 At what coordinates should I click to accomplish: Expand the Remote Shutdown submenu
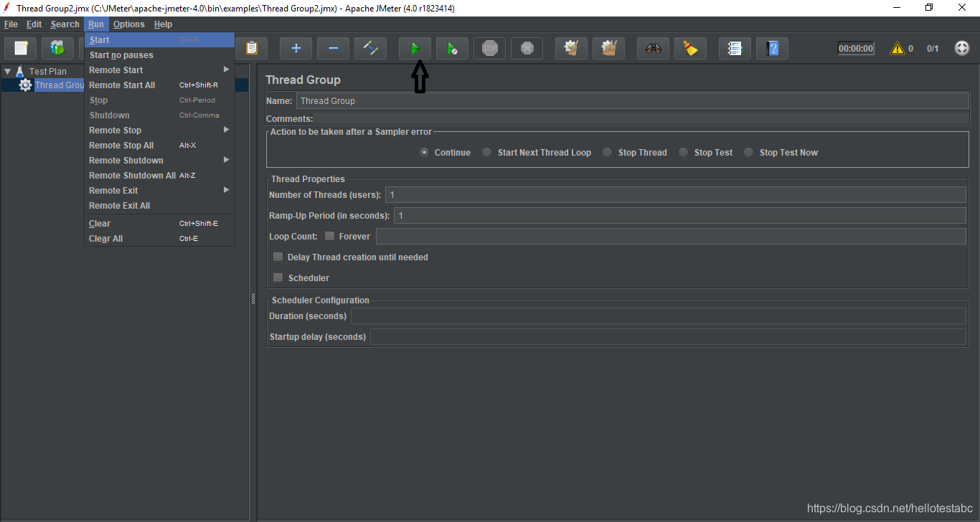[x=159, y=161]
